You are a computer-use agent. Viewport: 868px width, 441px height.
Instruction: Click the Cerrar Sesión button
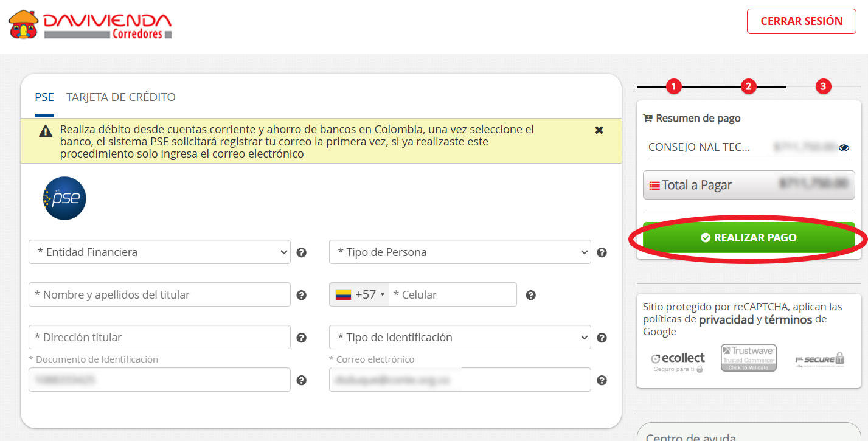[x=801, y=21]
